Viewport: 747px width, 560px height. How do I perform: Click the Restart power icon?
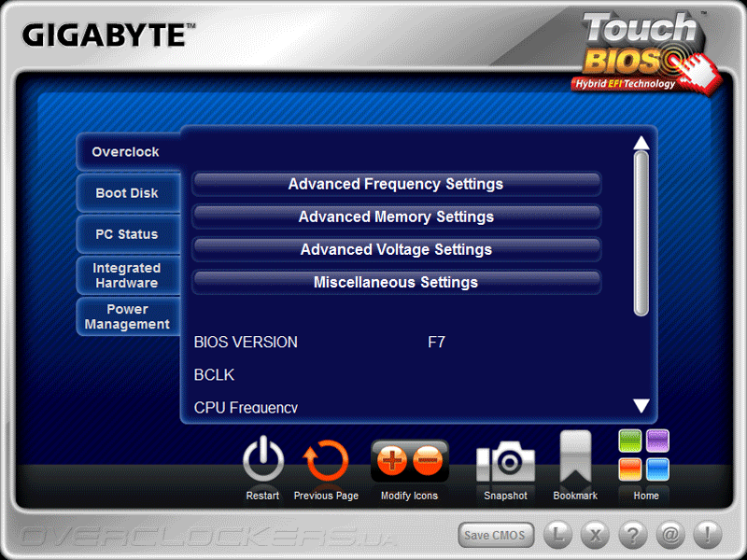263,460
